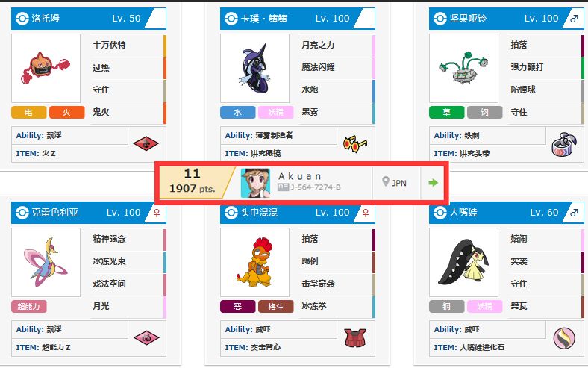
Task: Click the 超能力Z crystal item icon
Action: pyautogui.click(x=146, y=337)
